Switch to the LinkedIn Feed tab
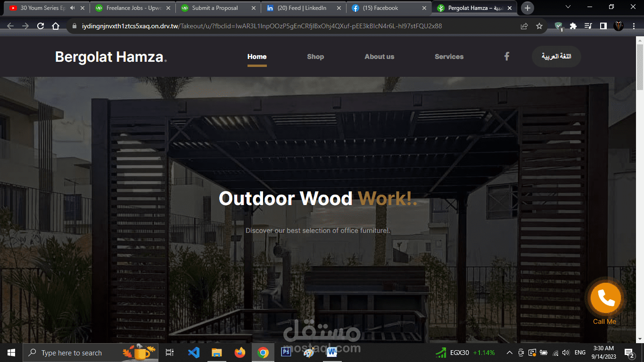Viewport: 644px width, 362px height. (304, 8)
